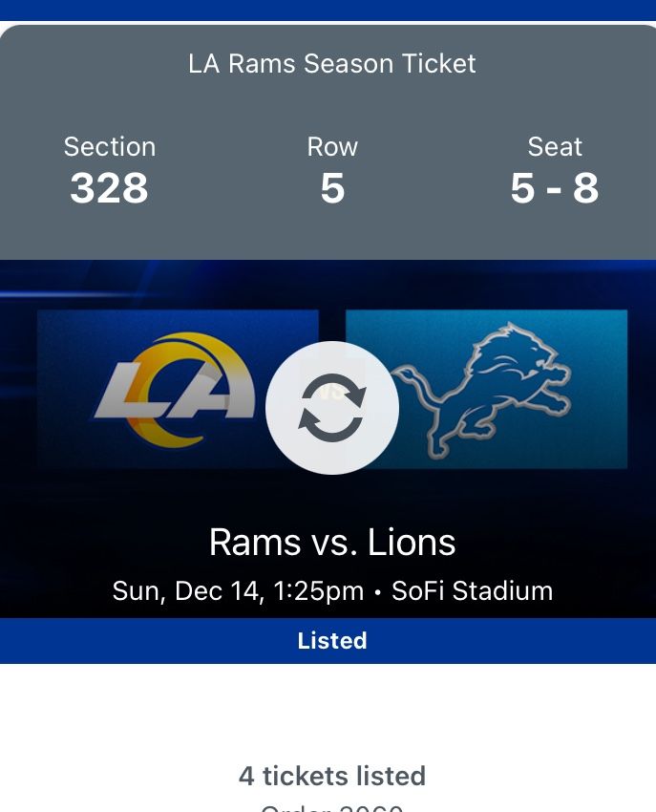Tap SoFi Stadium in the event details

pos(472,590)
